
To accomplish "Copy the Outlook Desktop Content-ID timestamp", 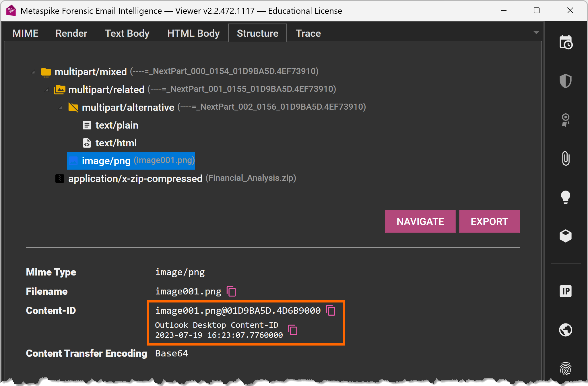I will click(x=293, y=330).
